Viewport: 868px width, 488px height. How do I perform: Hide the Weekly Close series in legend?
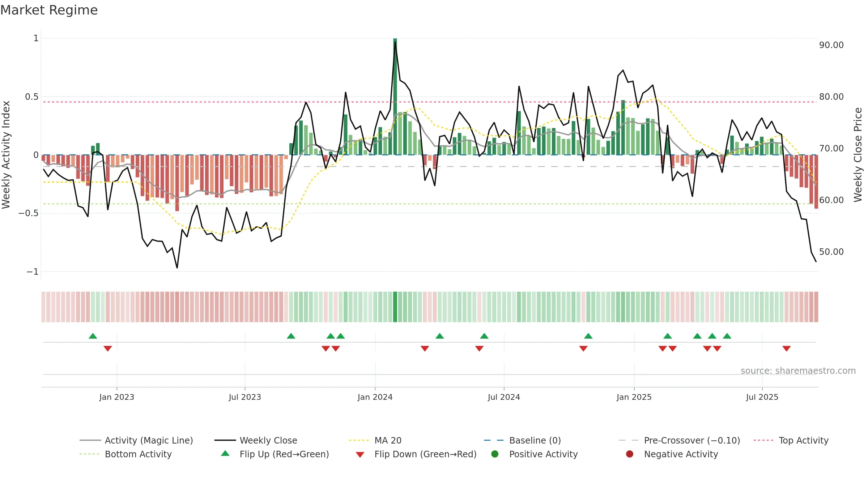pos(256,440)
